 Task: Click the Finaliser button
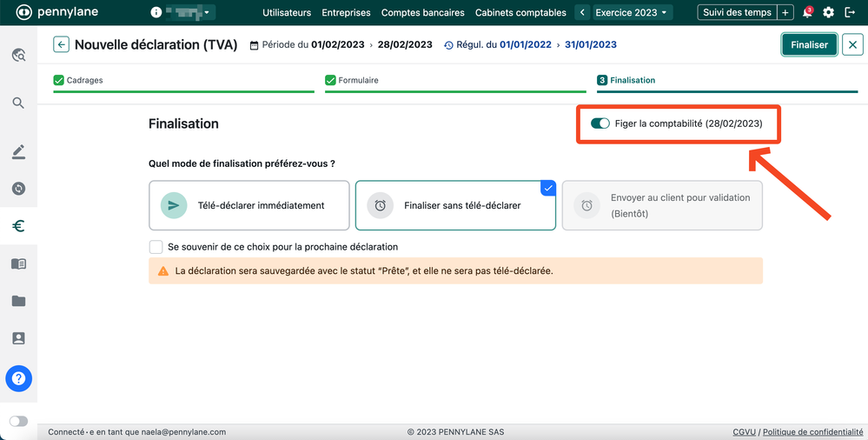click(x=809, y=45)
